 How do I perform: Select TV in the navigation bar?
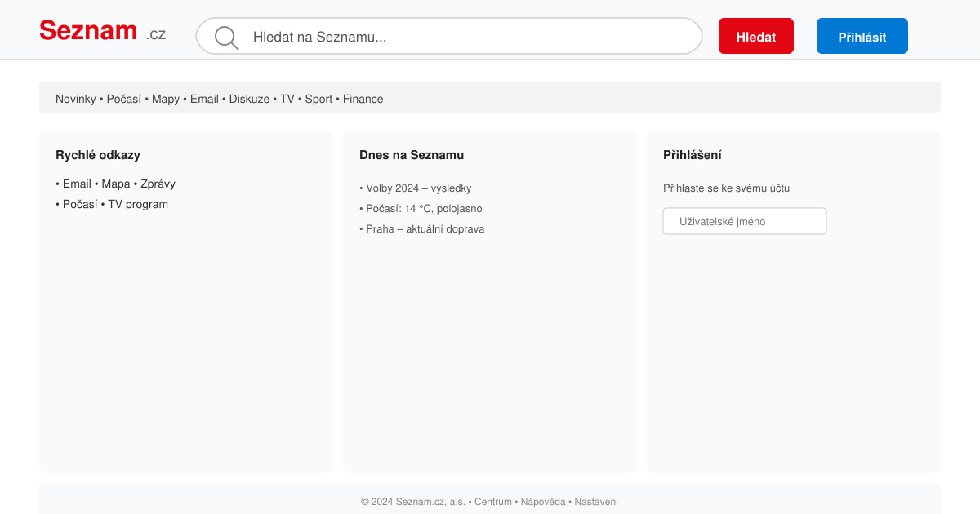(287, 99)
